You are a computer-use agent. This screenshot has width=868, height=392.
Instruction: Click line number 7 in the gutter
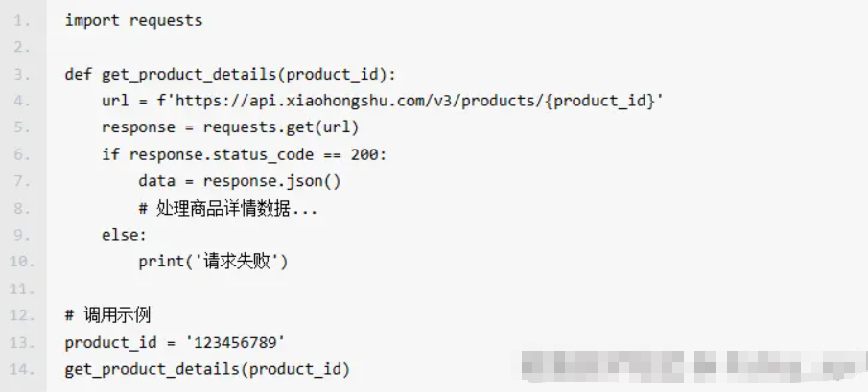pyautogui.click(x=23, y=181)
